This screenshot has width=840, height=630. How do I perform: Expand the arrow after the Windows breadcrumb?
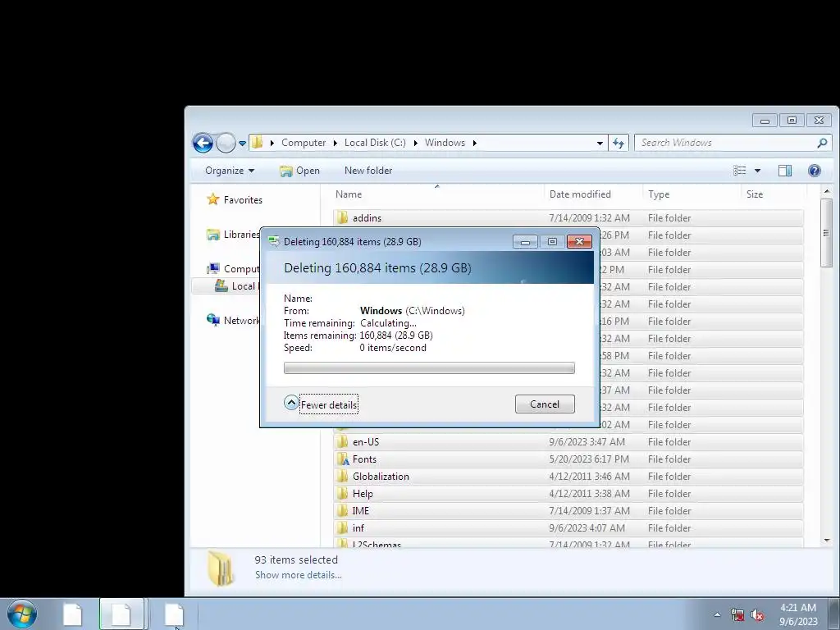pyautogui.click(x=475, y=143)
